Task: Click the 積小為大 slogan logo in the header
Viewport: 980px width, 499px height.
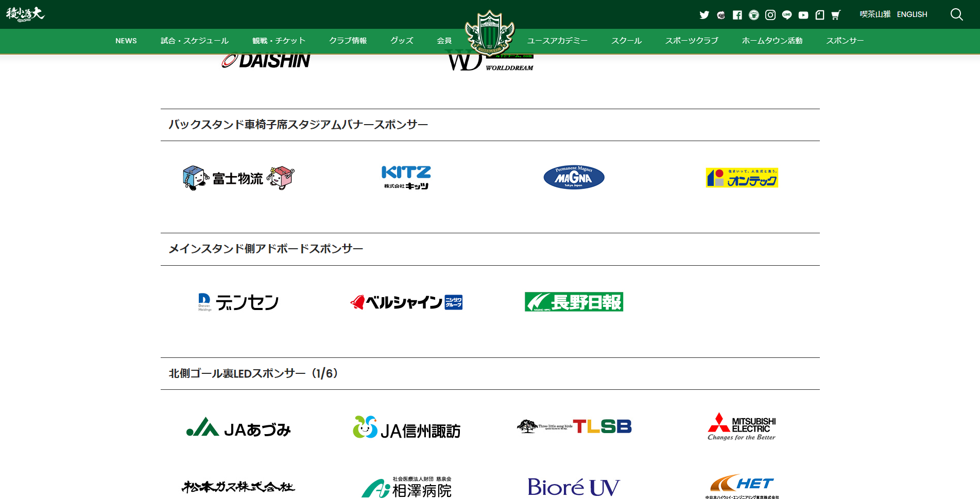Action: tap(25, 14)
